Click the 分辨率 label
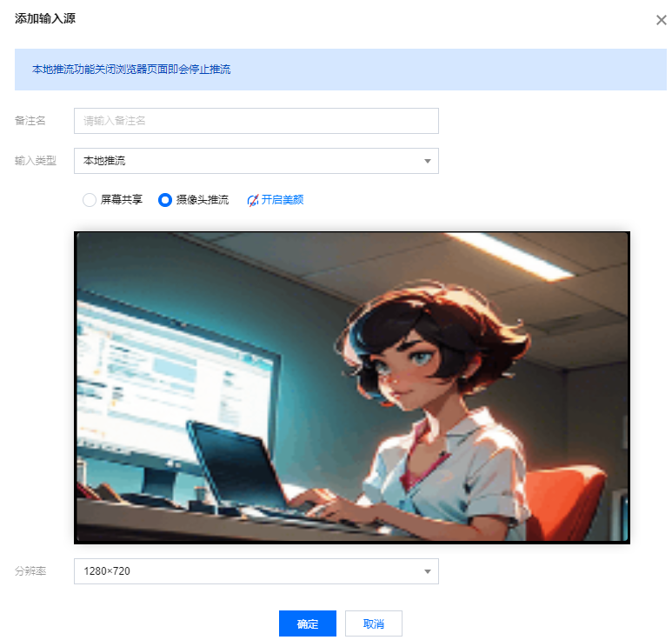The image size is (672, 640). point(30,571)
